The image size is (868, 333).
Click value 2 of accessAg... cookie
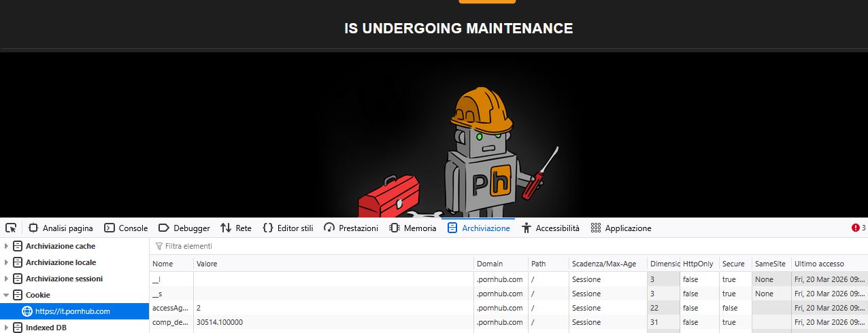[199, 308]
